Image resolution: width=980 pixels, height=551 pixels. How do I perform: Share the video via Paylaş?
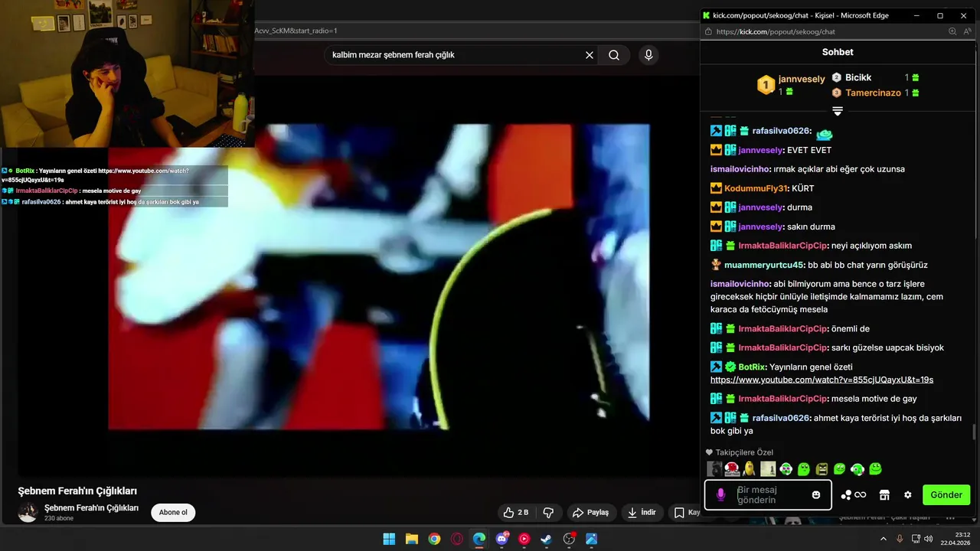click(592, 513)
